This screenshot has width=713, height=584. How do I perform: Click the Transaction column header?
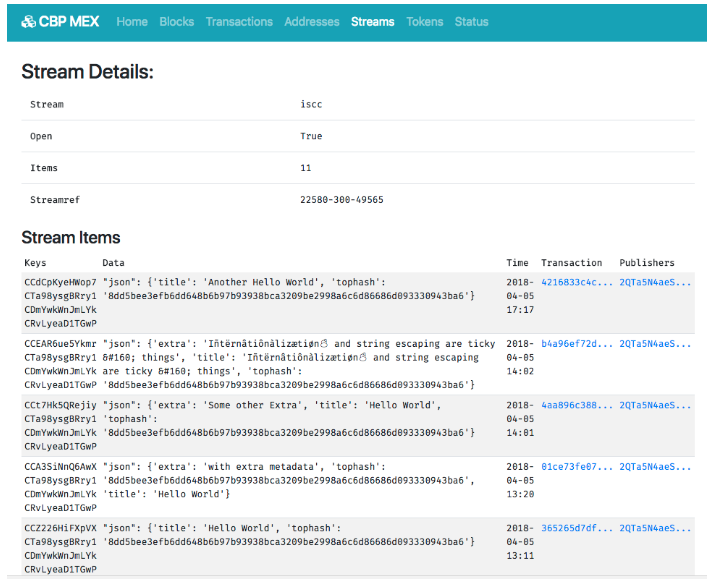(x=572, y=263)
